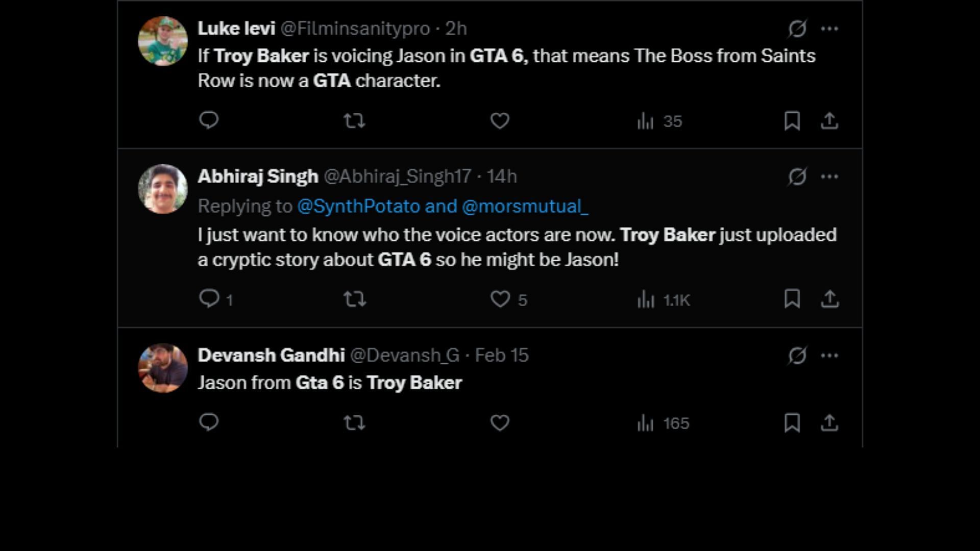Open @SynthPotato profile link
This screenshot has height=551, width=980.
point(358,206)
